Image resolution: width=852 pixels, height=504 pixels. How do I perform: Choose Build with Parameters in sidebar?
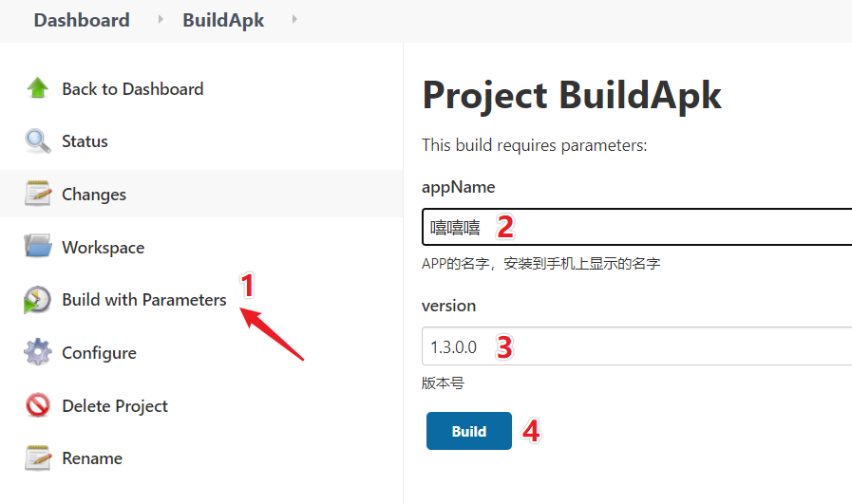[144, 300]
